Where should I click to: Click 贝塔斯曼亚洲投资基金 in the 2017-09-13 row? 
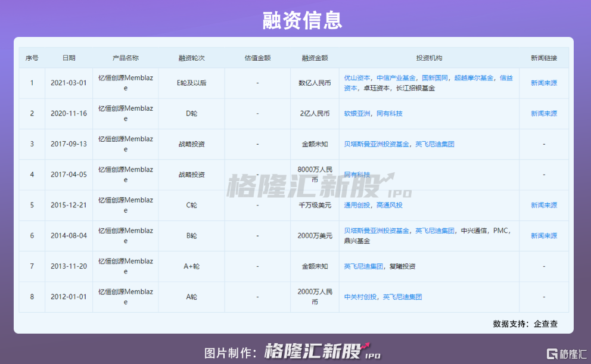377,144
